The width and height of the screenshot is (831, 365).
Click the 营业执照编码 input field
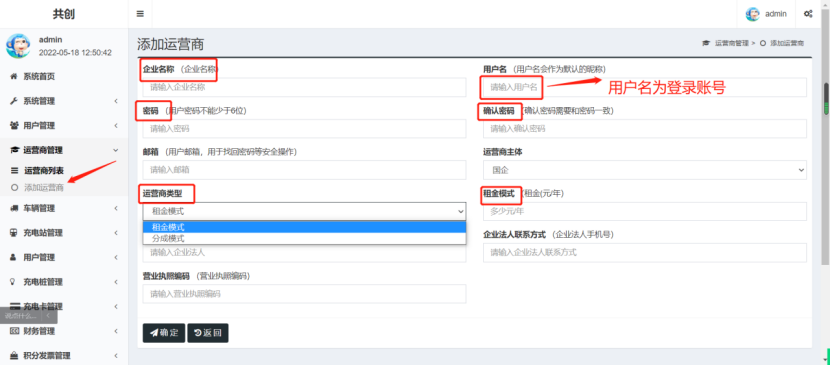304,294
